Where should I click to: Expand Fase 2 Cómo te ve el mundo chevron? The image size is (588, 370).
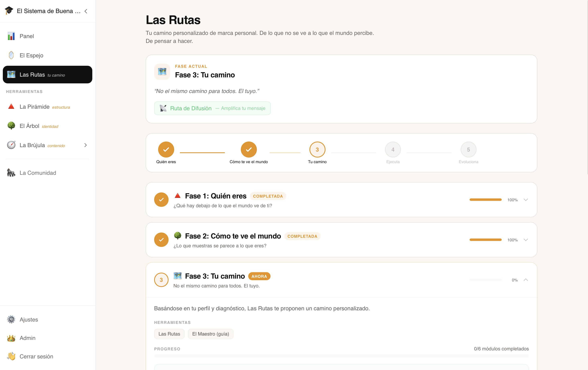(526, 240)
